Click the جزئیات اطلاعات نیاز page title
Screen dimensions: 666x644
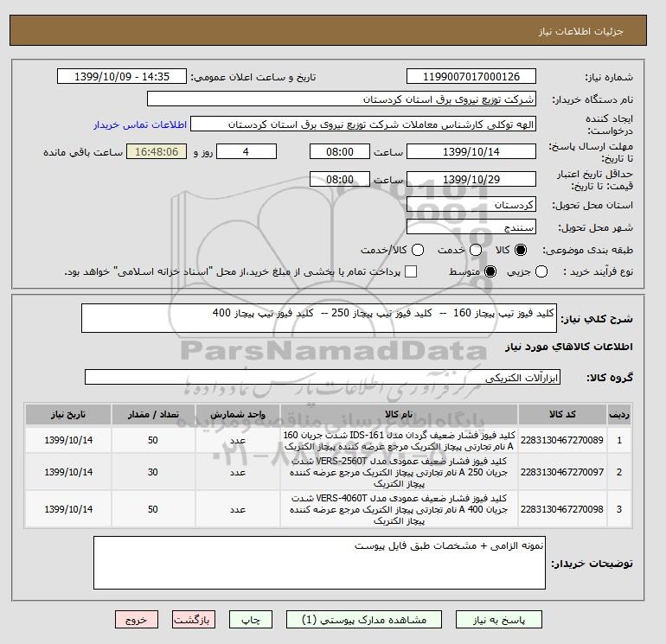(x=580, y=31)
